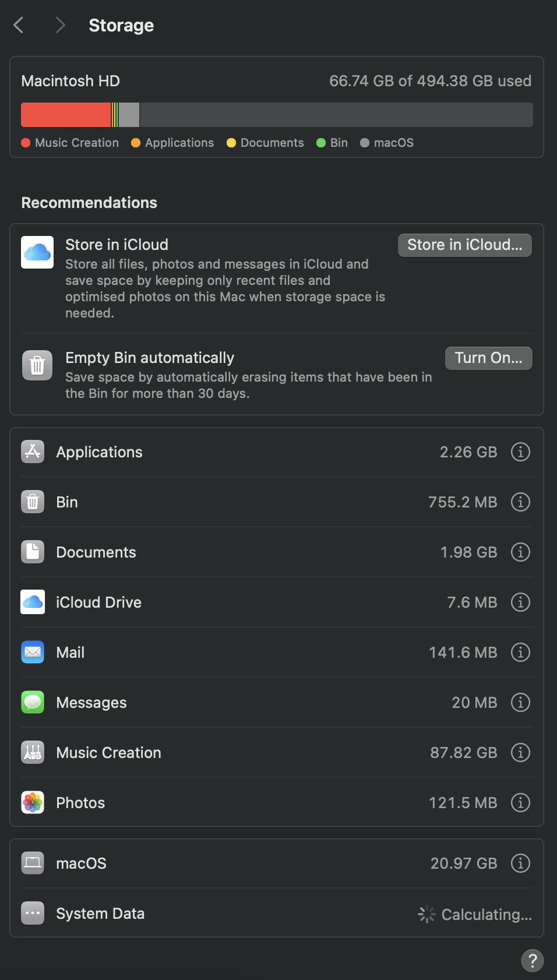Viewport: 557px width, 980px height.
Task: Show info for Messages
Action: click(x=520, y=702)
